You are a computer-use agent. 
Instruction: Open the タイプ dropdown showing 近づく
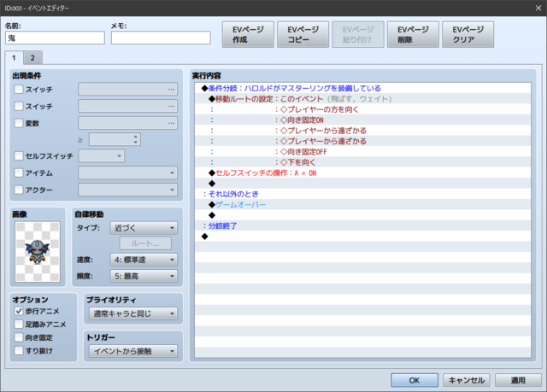coord(144,228)
